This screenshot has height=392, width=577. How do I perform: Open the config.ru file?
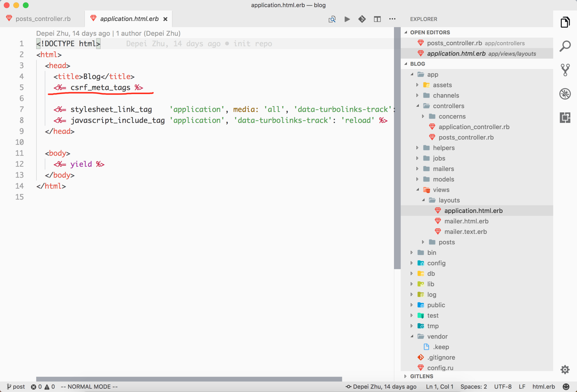[x=477, y=368]
